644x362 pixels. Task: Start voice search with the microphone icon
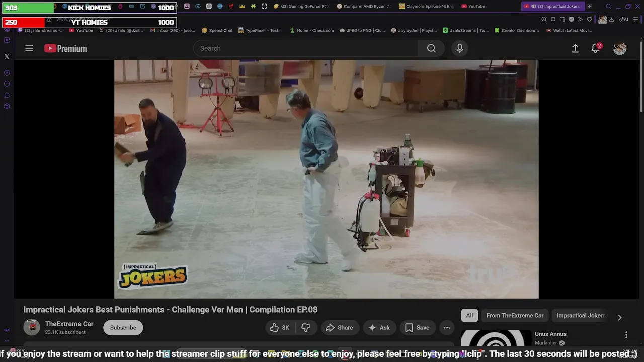pyautogui.click(x=459, y=48)
